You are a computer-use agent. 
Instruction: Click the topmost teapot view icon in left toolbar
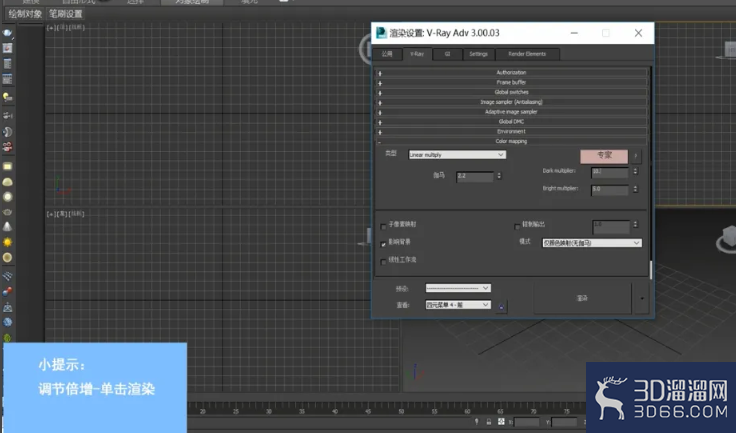7,33
